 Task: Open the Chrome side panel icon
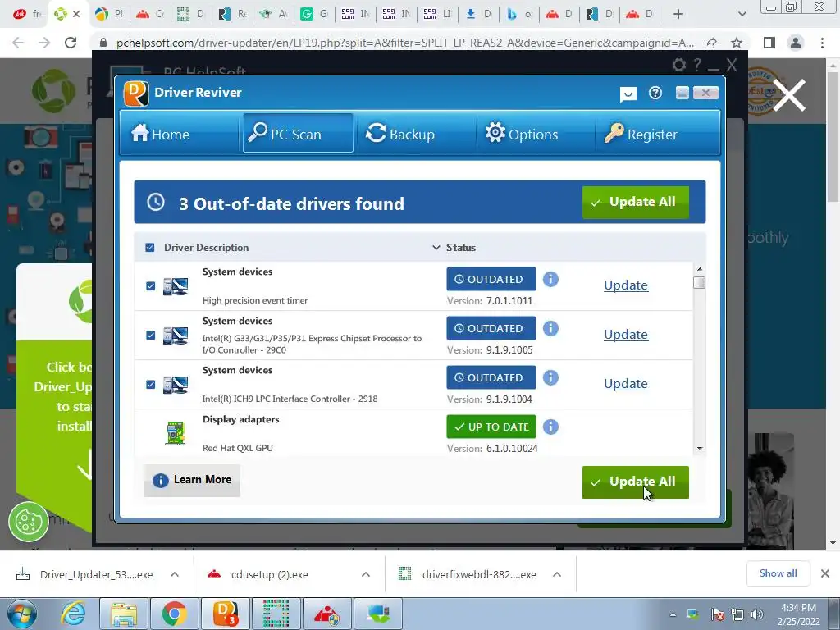(x=769, y=43)
